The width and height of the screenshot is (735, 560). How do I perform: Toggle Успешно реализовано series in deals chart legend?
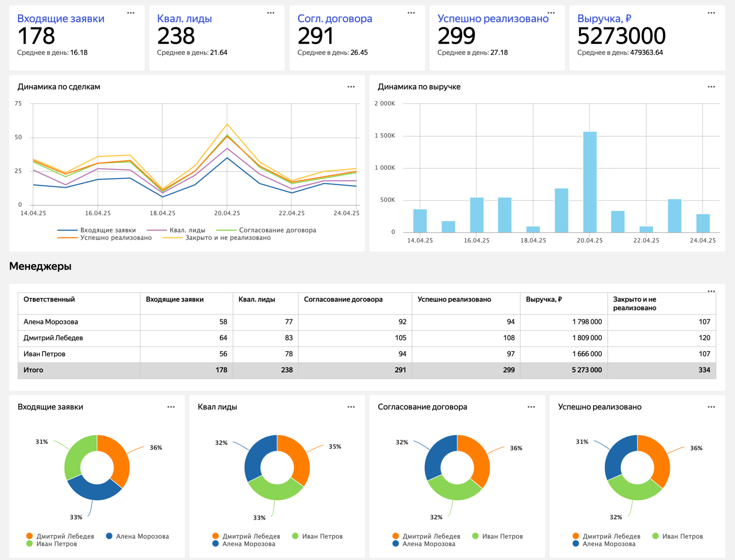pyautogui.click(x=105, y=238)
